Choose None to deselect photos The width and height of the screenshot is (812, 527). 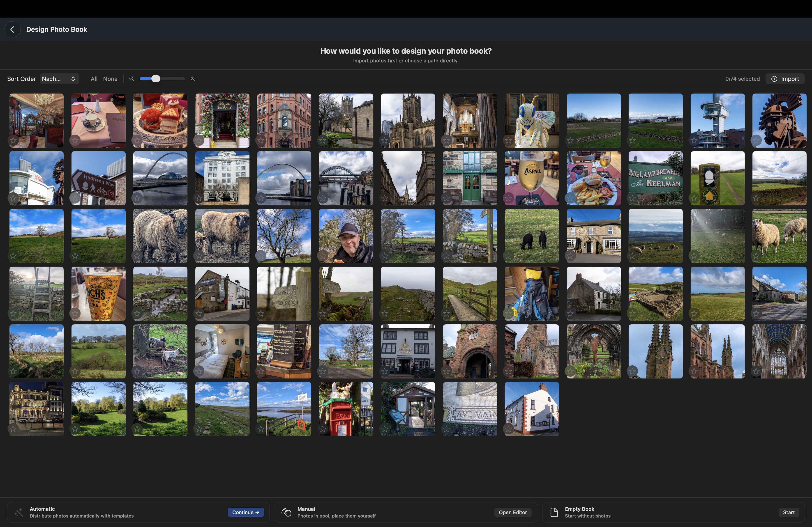pos(110,79)
